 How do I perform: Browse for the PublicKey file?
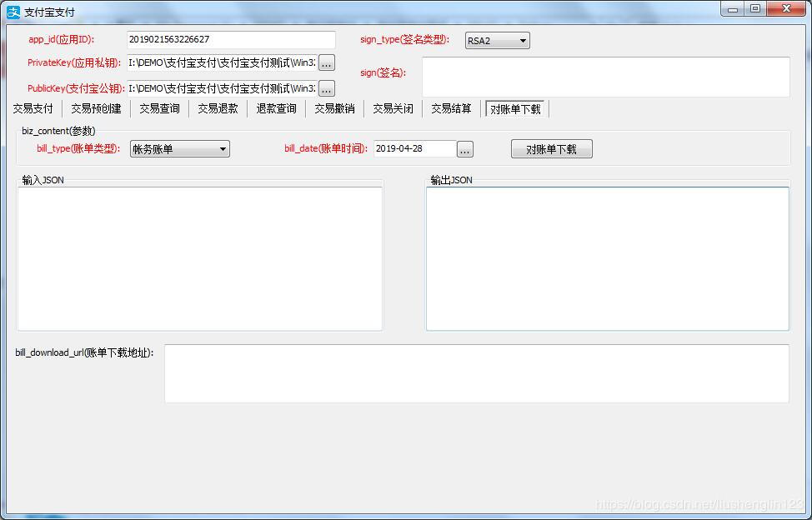point(326,88)
